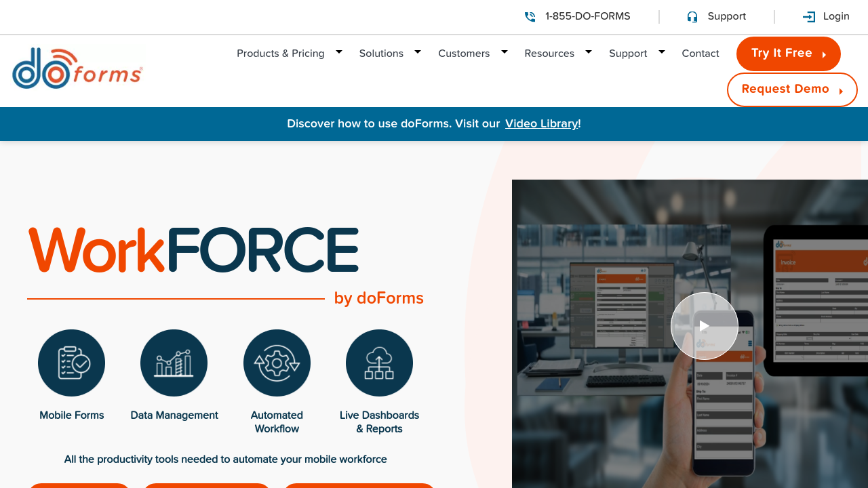Play the WorkFORCE promo video
The image size is (868, 488).
coord(704,326)
